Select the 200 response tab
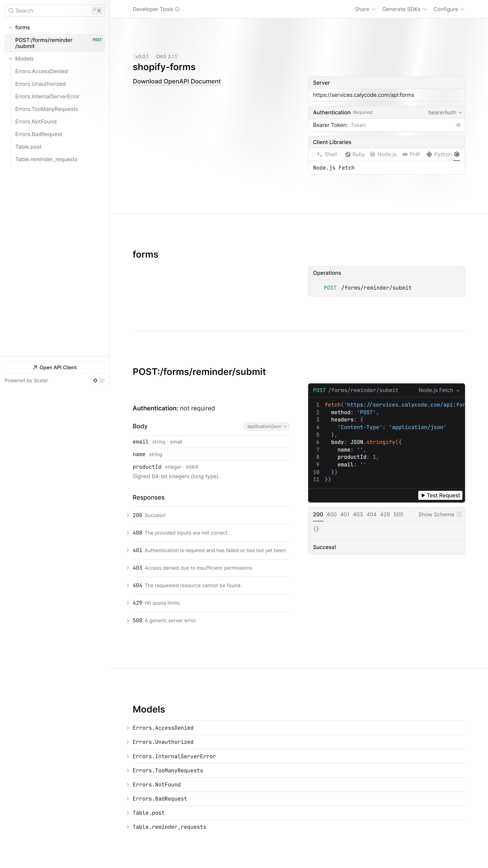This screenshot has height=868, width=488. [318, 515]
